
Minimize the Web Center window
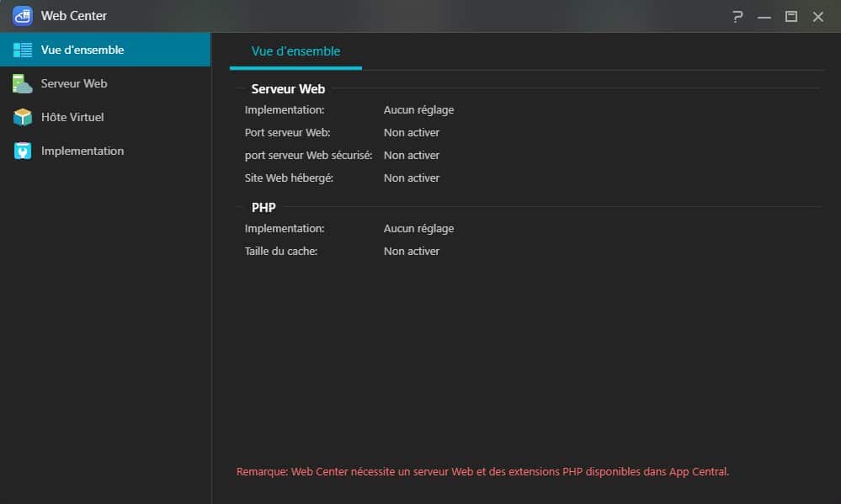764,17
